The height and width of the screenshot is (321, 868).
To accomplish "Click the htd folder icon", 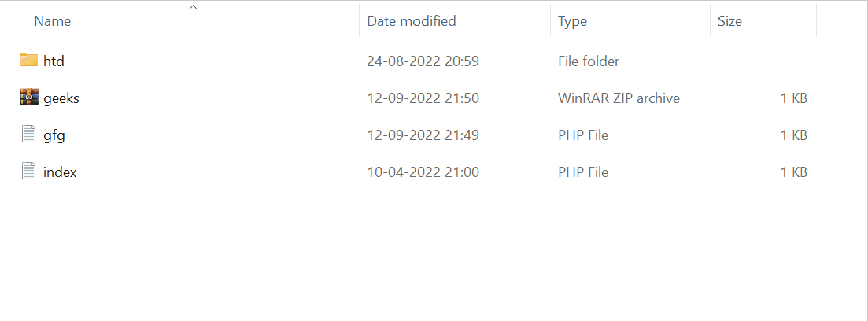I will click(29, 60).
